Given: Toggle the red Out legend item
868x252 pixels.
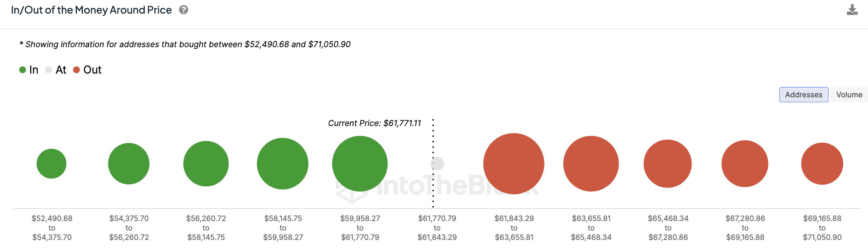Looking at the screenshot, I should point(87,70).
